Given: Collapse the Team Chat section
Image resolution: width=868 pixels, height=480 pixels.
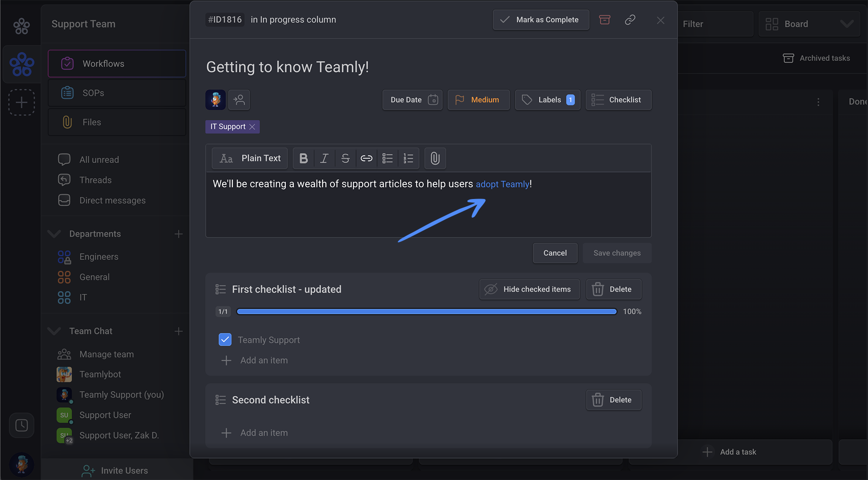Looking at the screenshot, I should (x=54, y=331).
